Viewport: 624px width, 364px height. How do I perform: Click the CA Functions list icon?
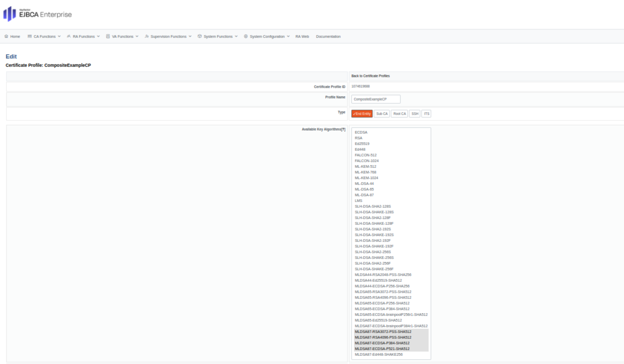pyautogui.click(x=30, y=36)
